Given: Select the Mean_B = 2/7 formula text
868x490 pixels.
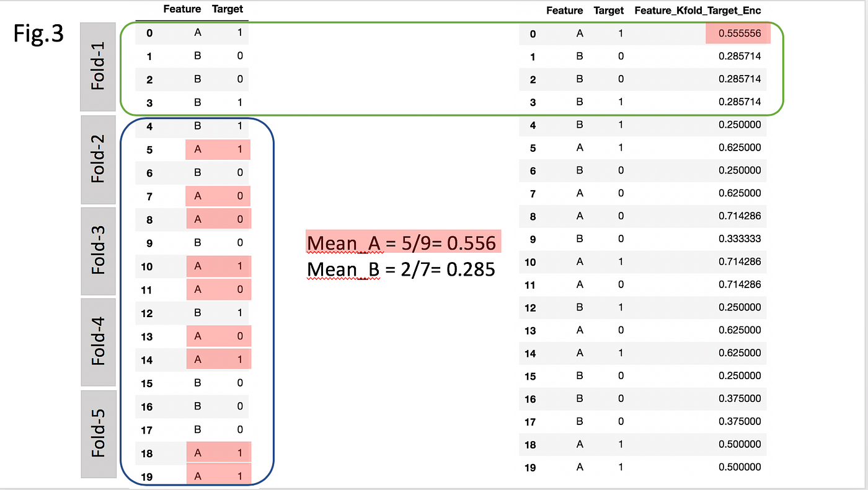Looking at the screenshot, I should pos(401,269).
